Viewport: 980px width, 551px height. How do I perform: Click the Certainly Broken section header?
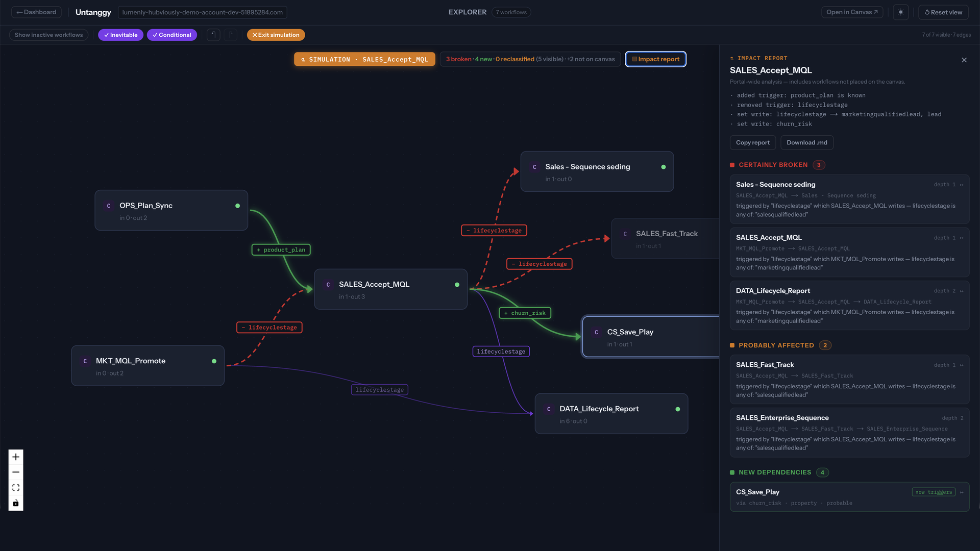(x=777, y=165)
